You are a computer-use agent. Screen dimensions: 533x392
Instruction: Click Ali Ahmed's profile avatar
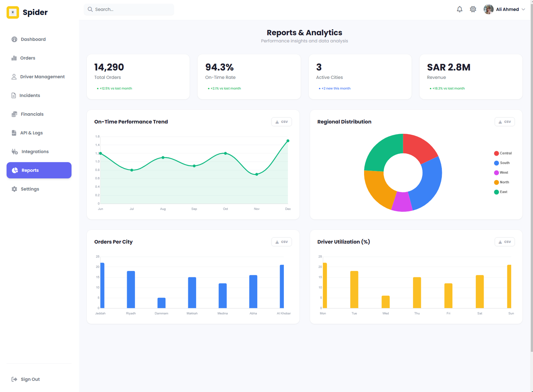pyautogui.click(x=488, y=9)
